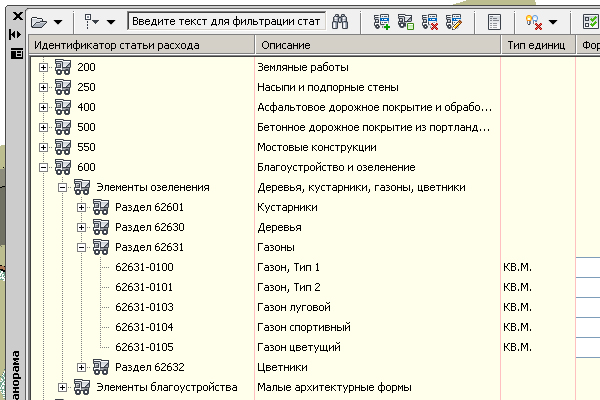Viewport: 600px width, 400px height.
Task: Click description Мостовые конструкции
Action: [317, 147]
